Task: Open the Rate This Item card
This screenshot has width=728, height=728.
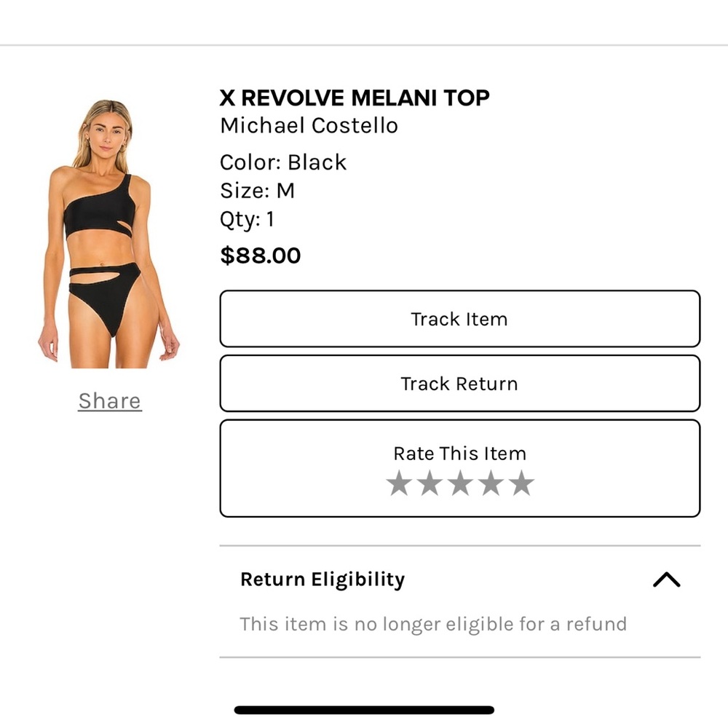Action: click(459, 453)
